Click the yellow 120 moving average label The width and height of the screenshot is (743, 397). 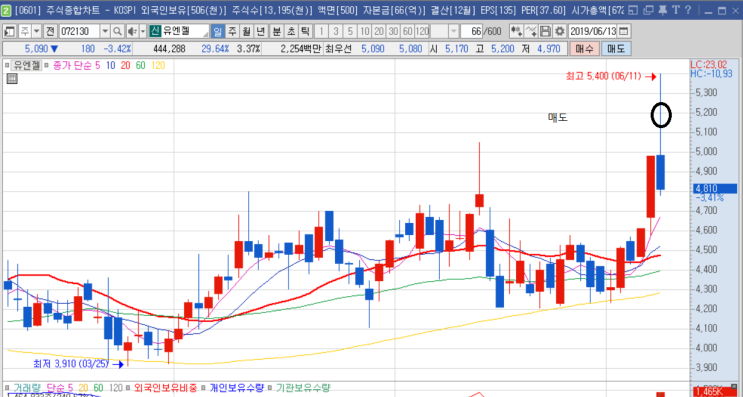point(158,65)
